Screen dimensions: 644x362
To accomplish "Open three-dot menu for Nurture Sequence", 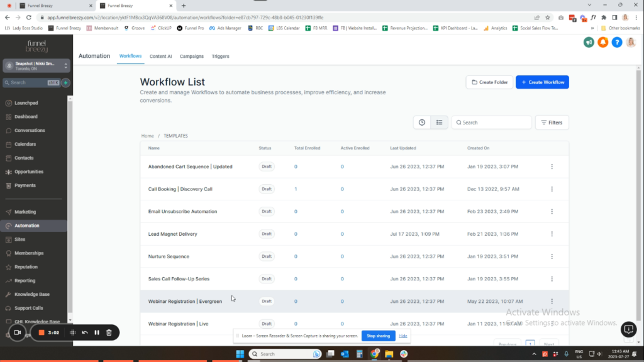I will click(x=552, y=256).
